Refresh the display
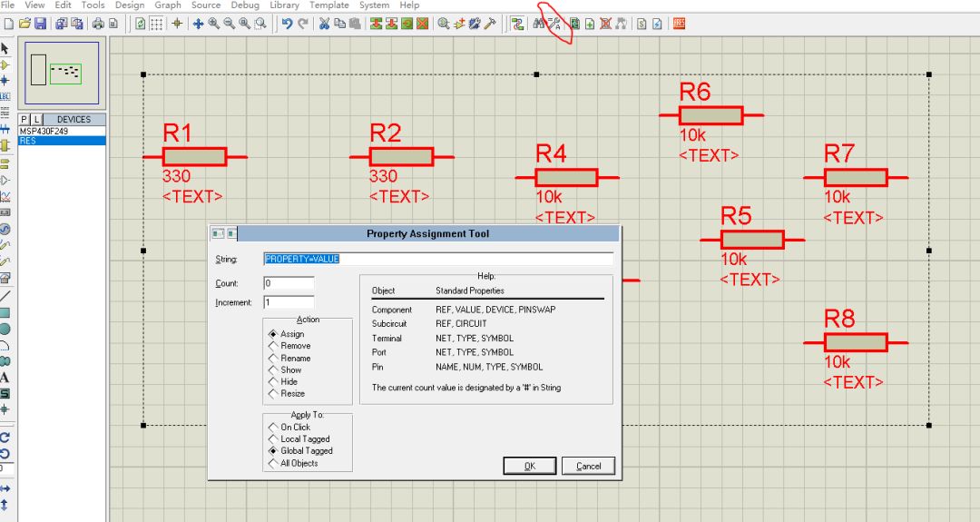980x522 pixels. pos(141,24)
